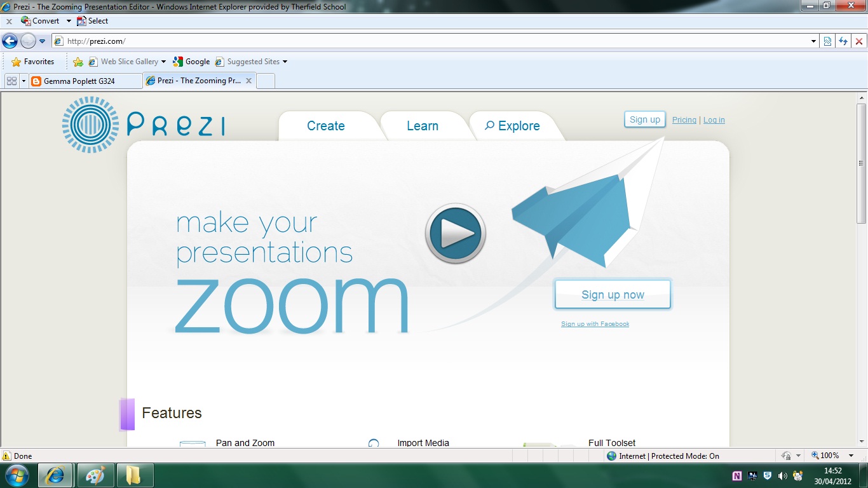This screenshot has height=488, width=868.
Task: Click the network monitor tray icon
Action: (x=752, y=475)
